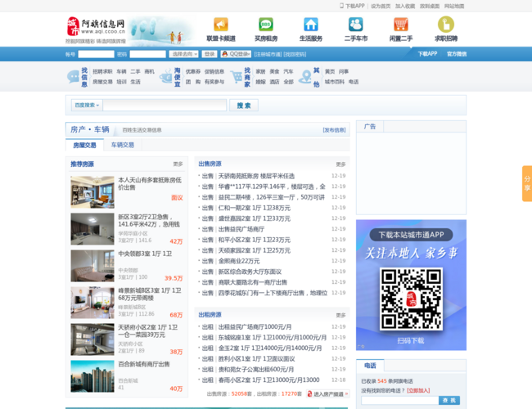The width and height of the screenshot is (532, 409).
Task: Click the 下载APP phone icon at top
Action: pos(341,6)
